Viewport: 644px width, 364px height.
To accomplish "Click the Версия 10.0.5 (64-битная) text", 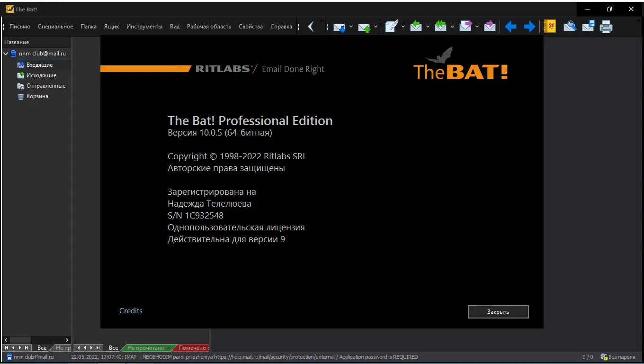I will (x=220, y=133).
